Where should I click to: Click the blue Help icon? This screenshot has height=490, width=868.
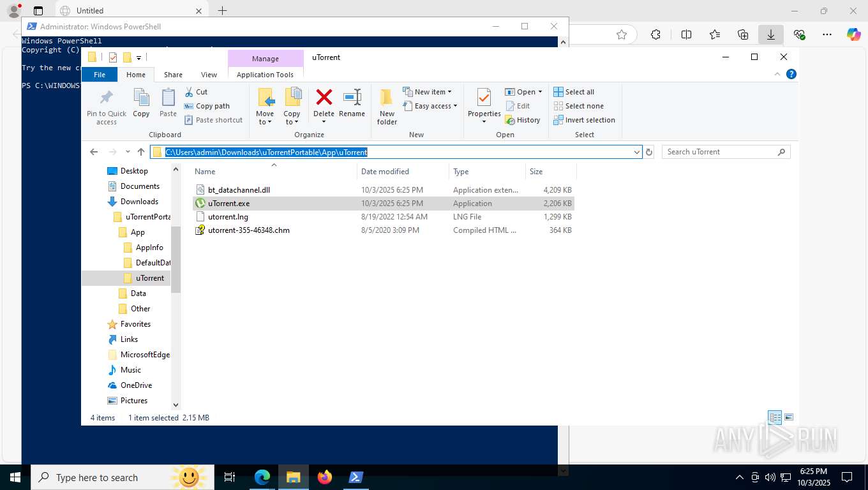[791, 75]
